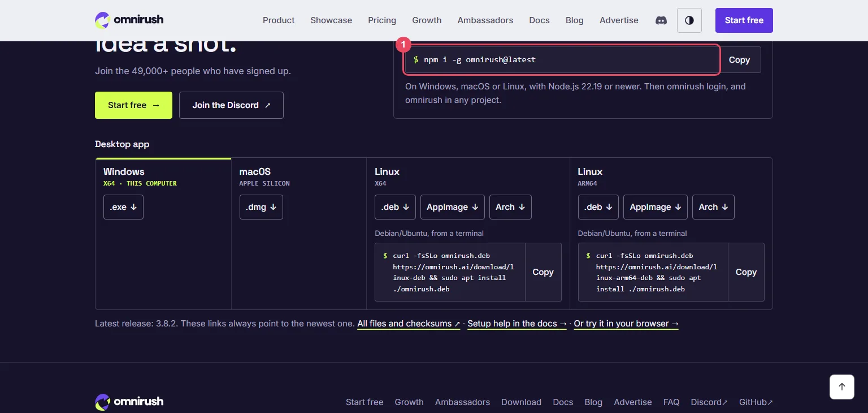Click the 'Join the 49,000+ people' text
This screenshot has height=413, width=868.
click(193, 71)
